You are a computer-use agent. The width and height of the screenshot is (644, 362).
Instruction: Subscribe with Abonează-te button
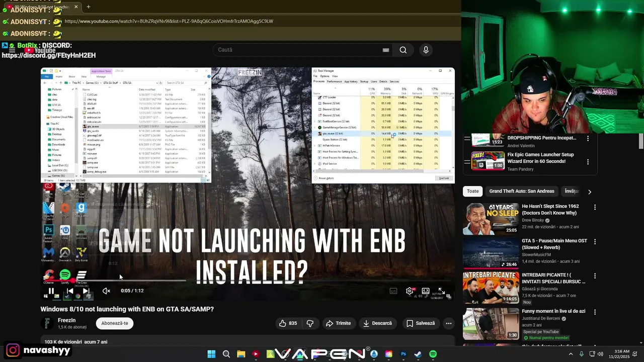[115, 323]
